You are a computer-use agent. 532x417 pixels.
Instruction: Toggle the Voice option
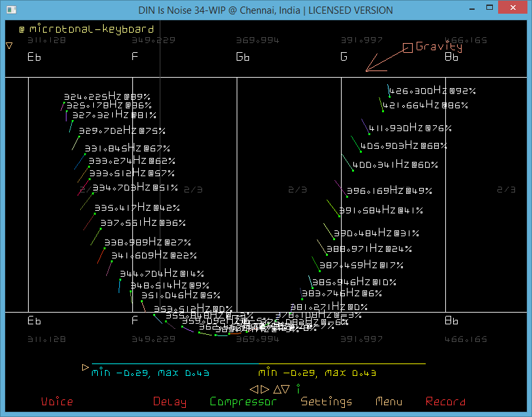pos(57,402)
